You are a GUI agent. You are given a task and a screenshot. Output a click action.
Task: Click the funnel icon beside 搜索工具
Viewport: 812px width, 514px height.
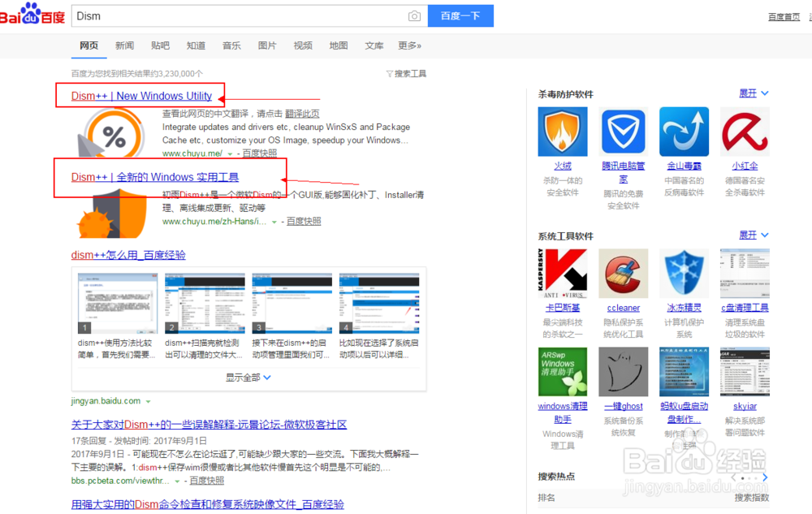[x=390, y=74]
